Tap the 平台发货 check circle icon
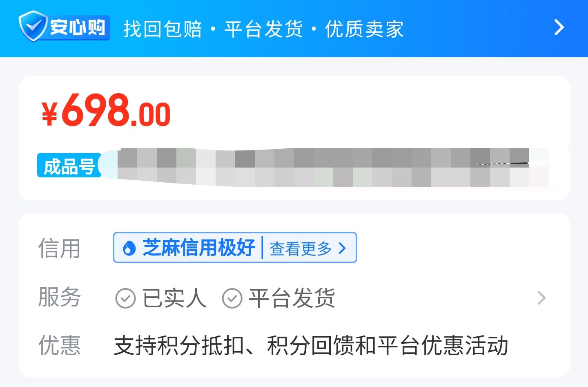The image size is (588, 387). [232, 298]
